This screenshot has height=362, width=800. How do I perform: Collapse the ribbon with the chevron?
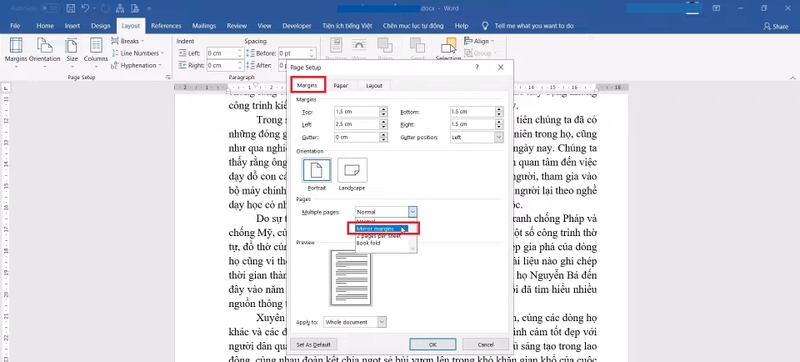(x=793, y=78)
